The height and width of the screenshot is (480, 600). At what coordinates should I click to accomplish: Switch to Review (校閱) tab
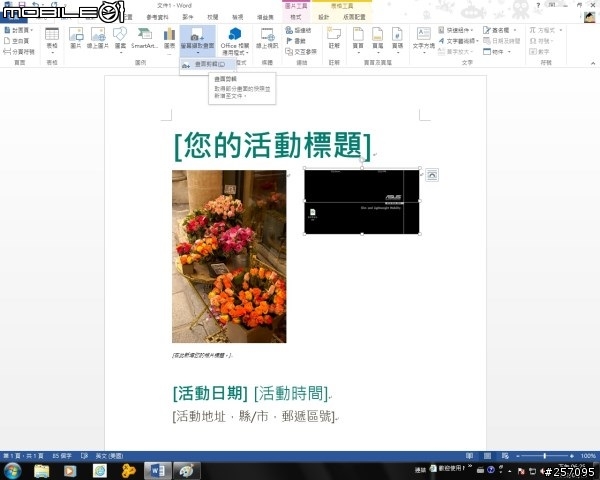(x=212, y=17)
